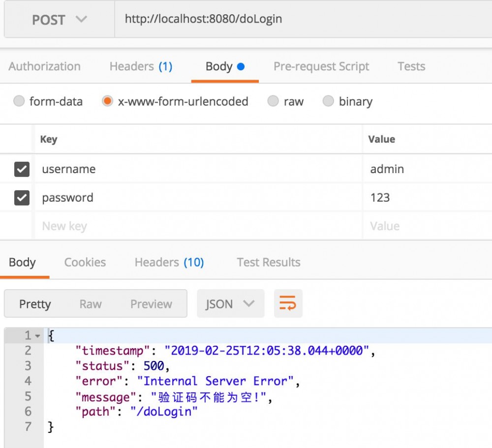View the Cookies response tab
Viewport: 492px width, 448px height.
85,262
